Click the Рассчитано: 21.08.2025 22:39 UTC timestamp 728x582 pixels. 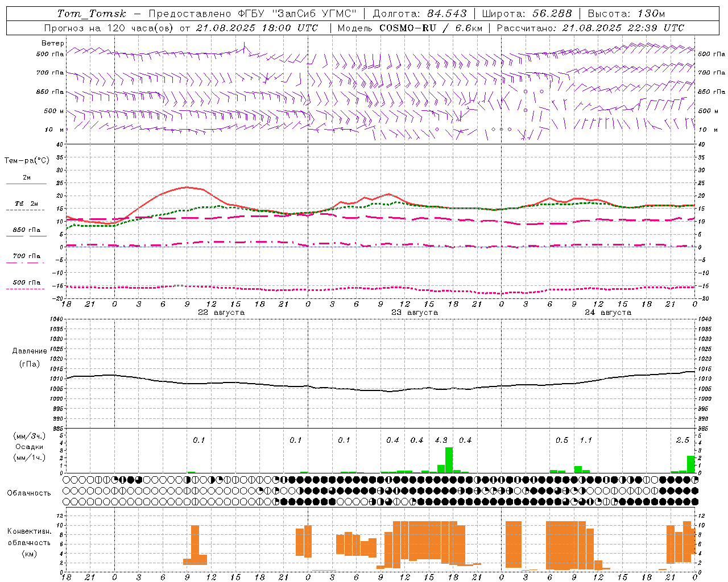coord(590,28)
